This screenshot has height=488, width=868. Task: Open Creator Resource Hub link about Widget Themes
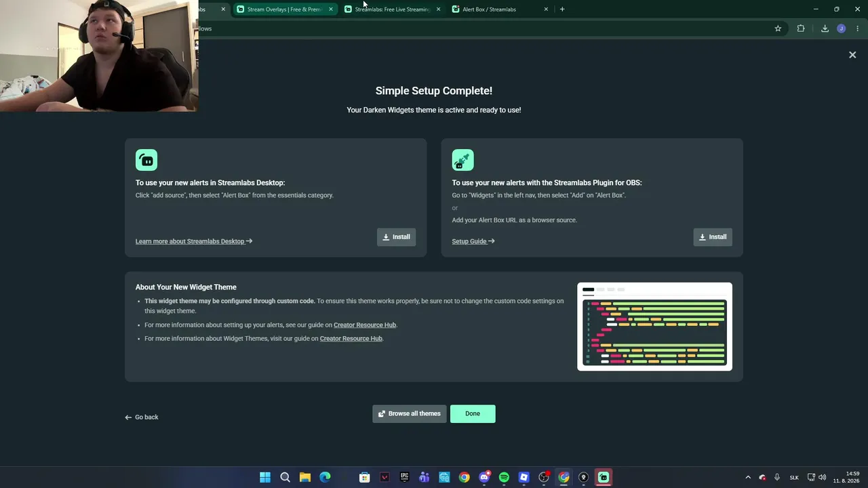point(351,339)
